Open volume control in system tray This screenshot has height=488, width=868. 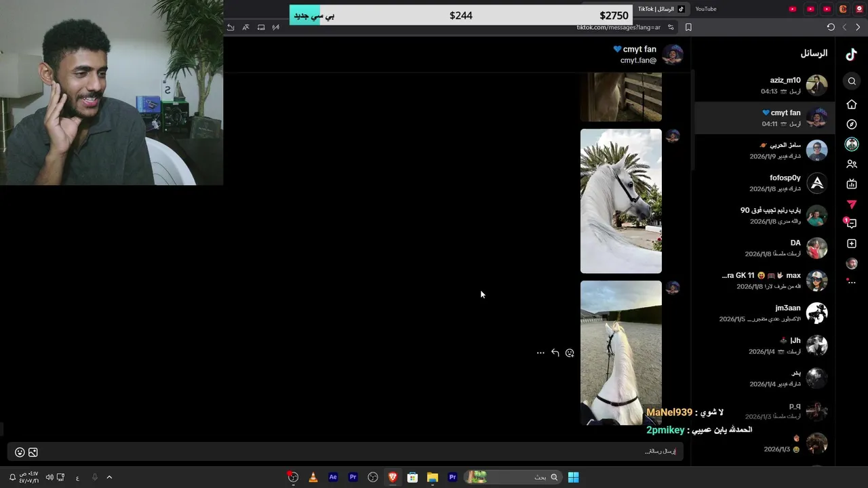pyautogui.click(x=50, y=477)
